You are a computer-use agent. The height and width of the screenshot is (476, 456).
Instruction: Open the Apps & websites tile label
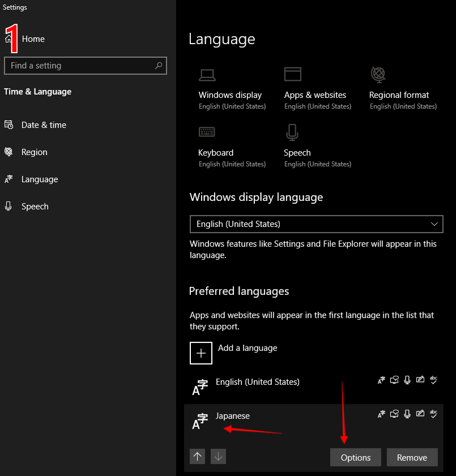[x=315, y=95]
